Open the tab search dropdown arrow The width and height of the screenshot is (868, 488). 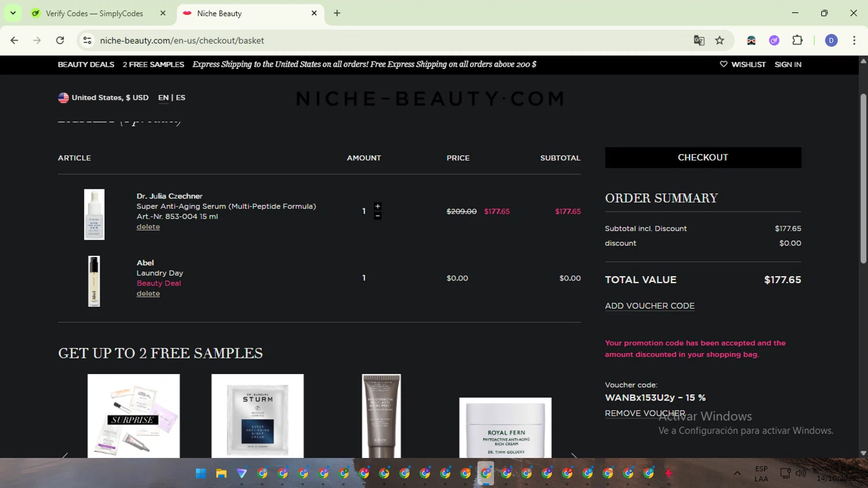tap(13, 13)
